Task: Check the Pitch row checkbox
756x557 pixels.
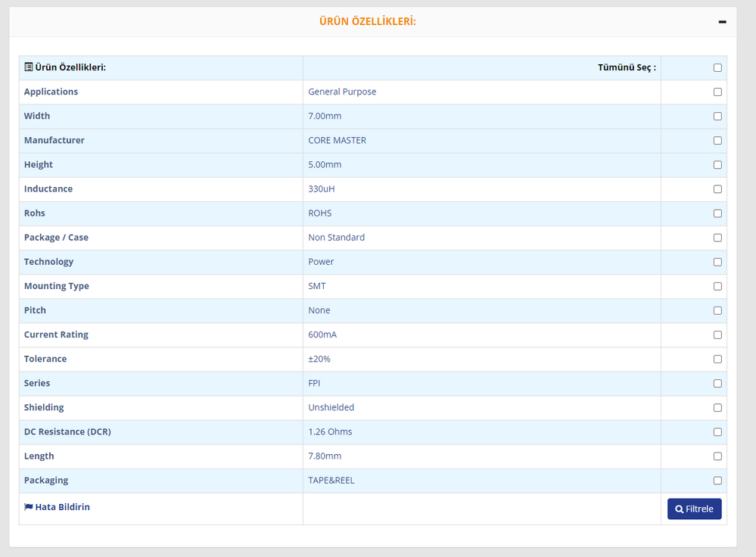Action: (717, 310)
